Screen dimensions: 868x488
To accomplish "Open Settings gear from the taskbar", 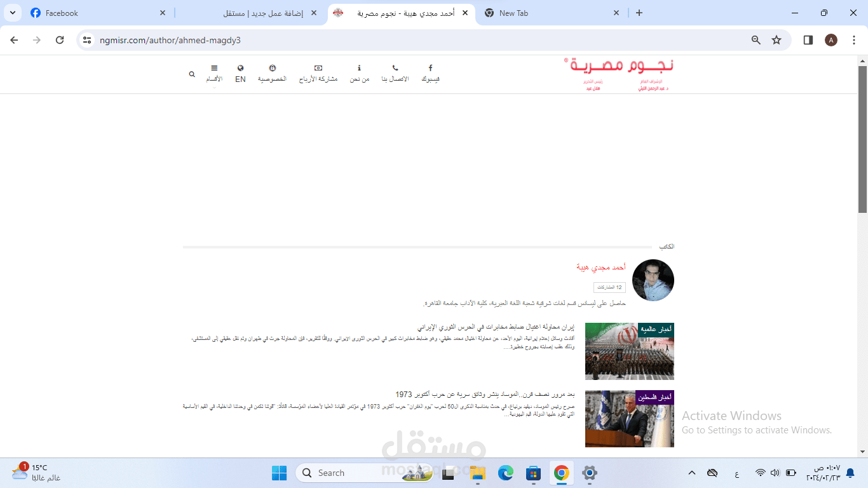I will click(590, 473).
